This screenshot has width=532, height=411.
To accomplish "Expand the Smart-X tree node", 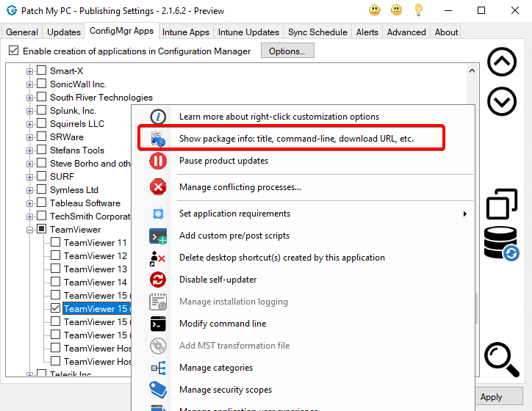I will (29, 71).
